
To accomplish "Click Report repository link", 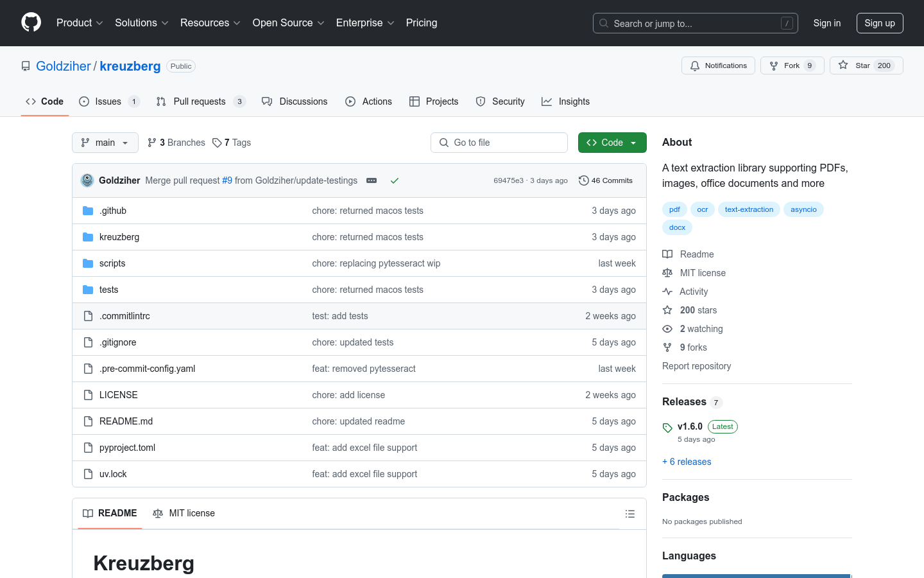I will pyautogui.click(x=696, y=366).
